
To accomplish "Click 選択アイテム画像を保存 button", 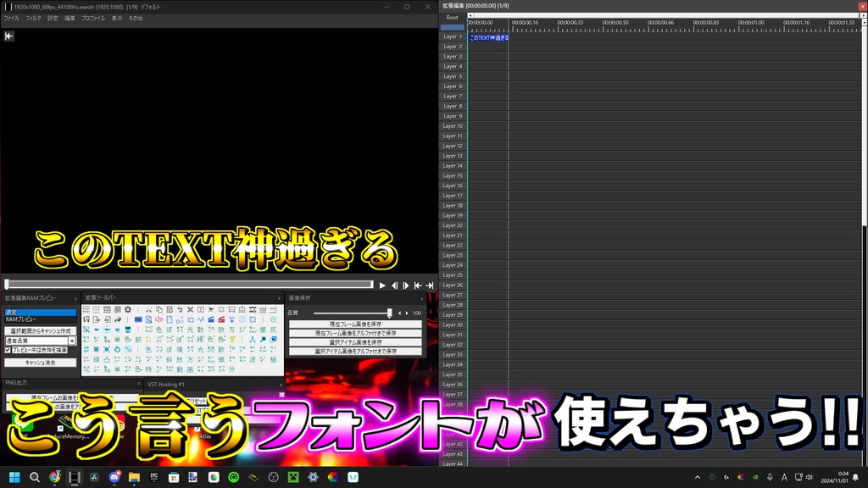I will pos(355,342).
